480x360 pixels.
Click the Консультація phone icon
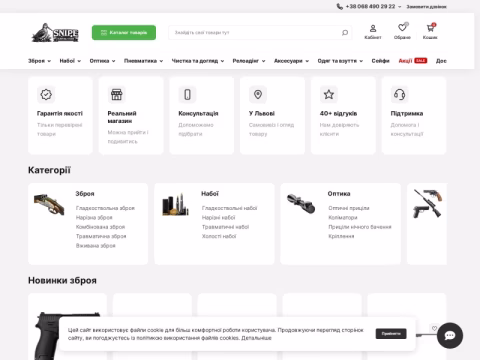187,95
